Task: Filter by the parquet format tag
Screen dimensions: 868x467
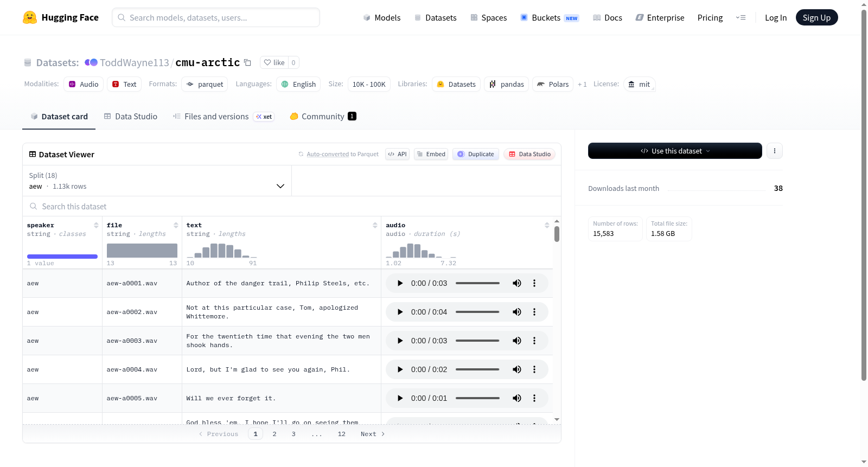Action: click(205, 84)
